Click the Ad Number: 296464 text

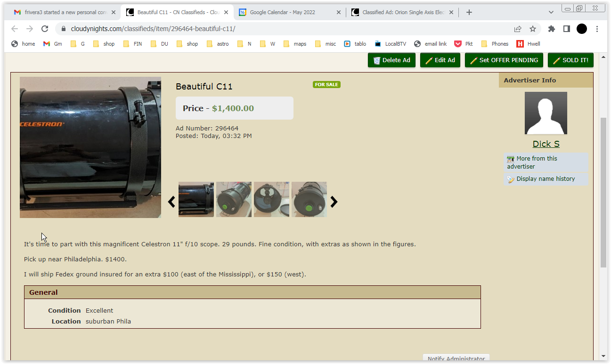pos(207,128)
